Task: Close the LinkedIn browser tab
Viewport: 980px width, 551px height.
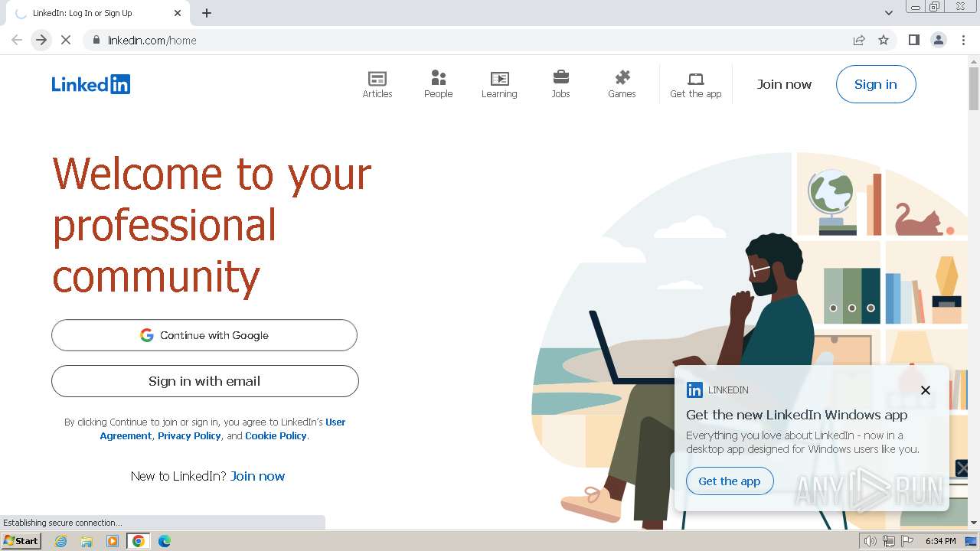Action: [178, 13]
